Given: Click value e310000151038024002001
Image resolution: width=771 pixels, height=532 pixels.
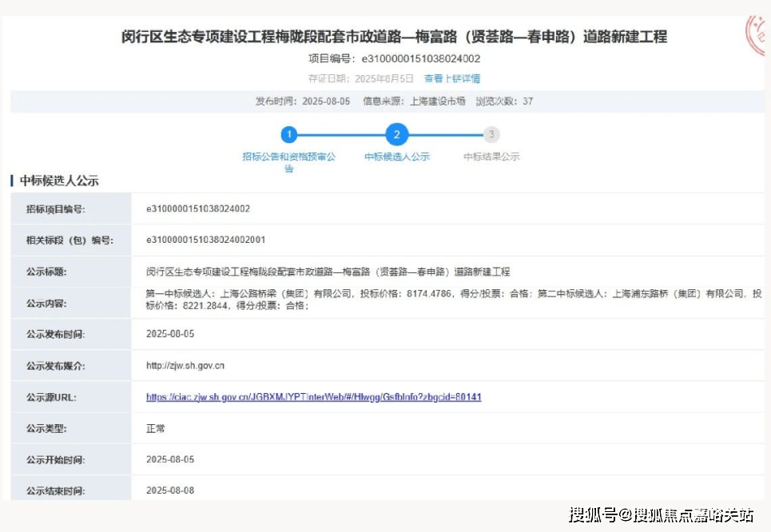Looking at the screenshot, I should 205,240.
